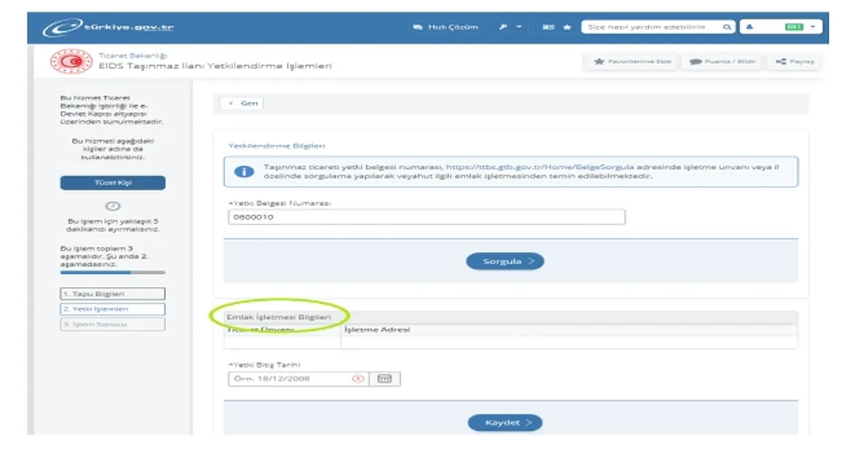Open the ttbs.gtb.gov.tr BelgeSorgula link
868x462 pixels.
(x=540, y=167)
